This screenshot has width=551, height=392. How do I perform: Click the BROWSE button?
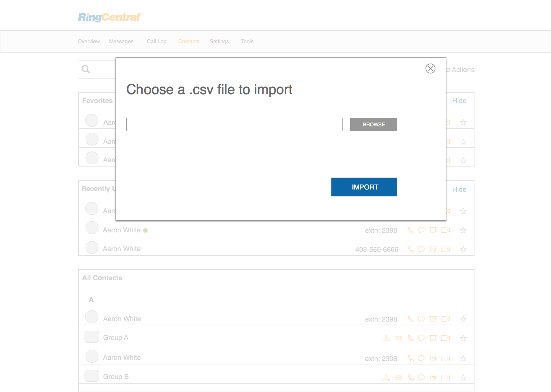373,124
